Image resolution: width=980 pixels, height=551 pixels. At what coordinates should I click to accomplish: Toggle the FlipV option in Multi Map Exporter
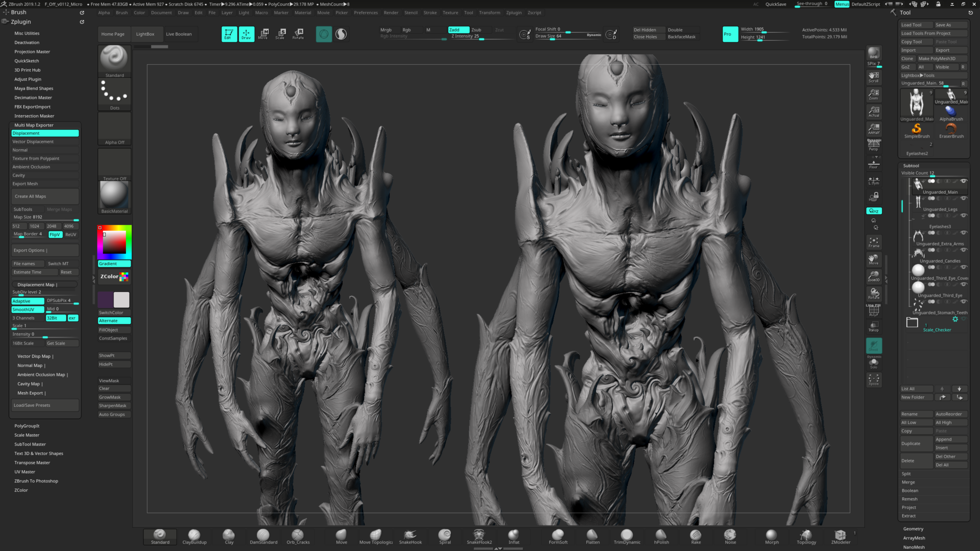[55, 234]
